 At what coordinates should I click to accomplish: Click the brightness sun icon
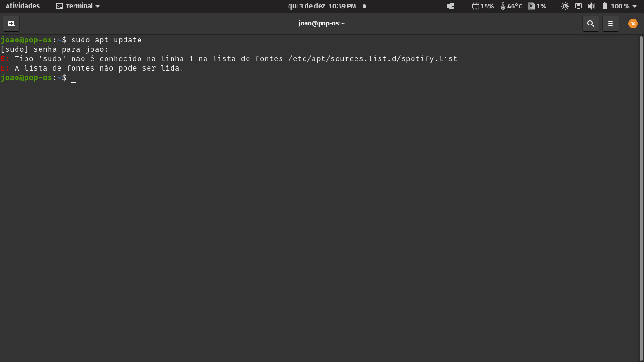[565, 6]
